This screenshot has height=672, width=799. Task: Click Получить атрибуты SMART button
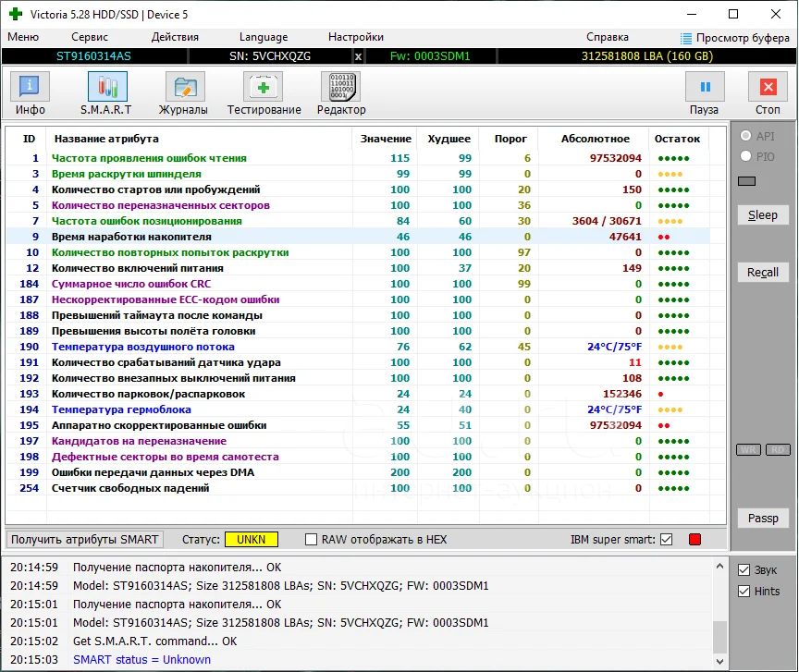[x=85, y=539]
